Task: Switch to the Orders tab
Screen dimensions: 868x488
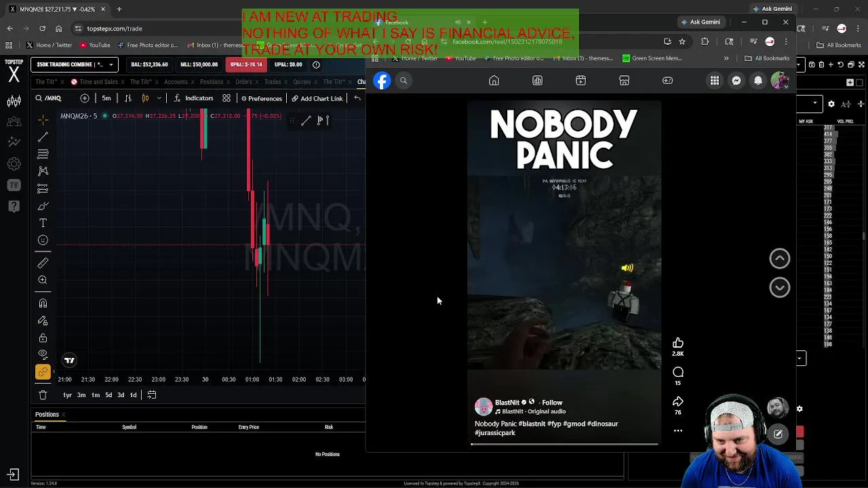Action: point(243,81)
